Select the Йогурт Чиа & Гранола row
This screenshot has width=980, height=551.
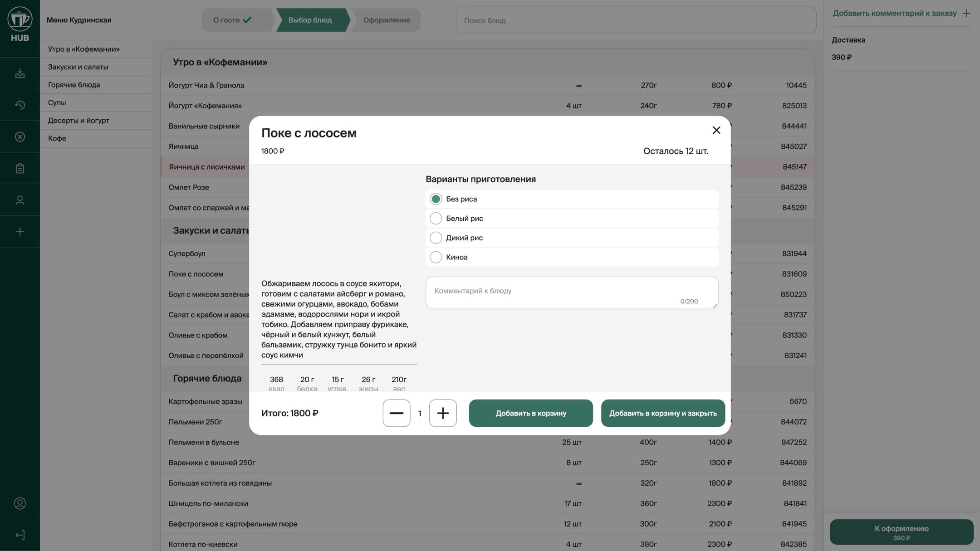click(487, 85)
